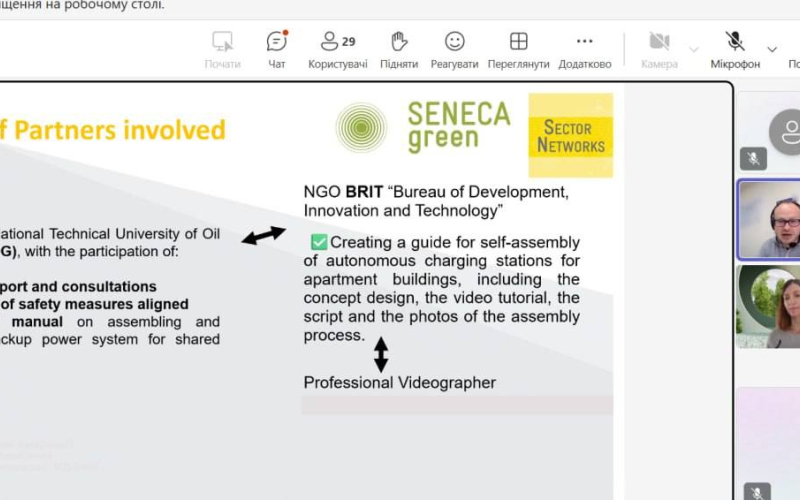Click the muted mic icon on avatar tile
The height and width of the screenshot is (500, 800).
pyautogui.click(x=753, y=158)
